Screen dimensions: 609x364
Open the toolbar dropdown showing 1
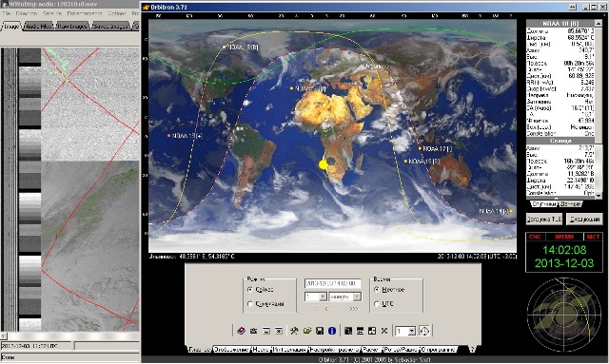(412, 331)
